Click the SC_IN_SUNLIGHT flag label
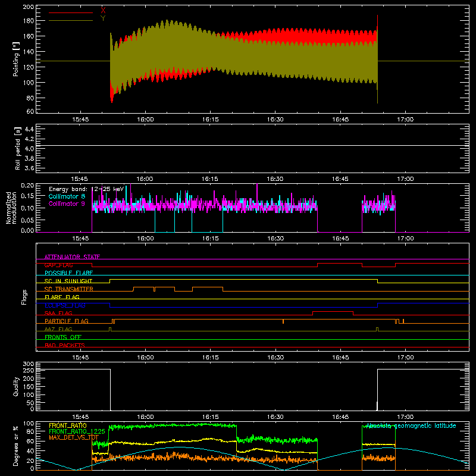The height and width of the screenshot is (476, 476). (x=68, y=281)
